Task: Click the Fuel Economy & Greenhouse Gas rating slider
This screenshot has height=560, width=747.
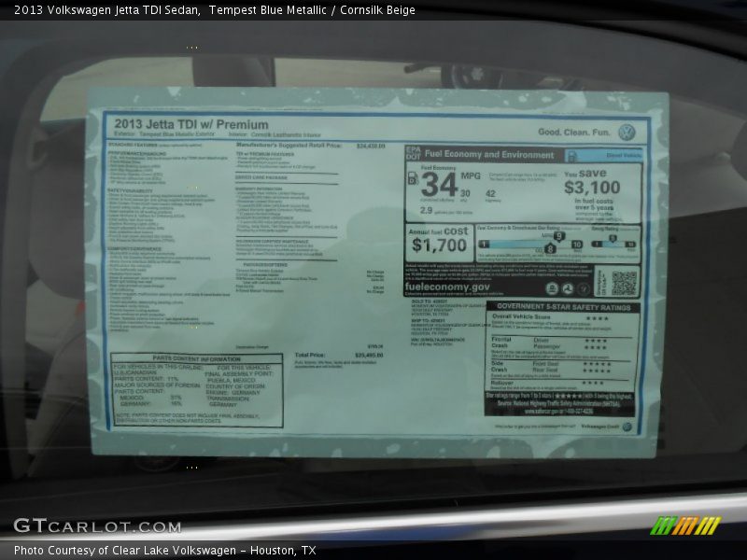Action: pos(528,245)
